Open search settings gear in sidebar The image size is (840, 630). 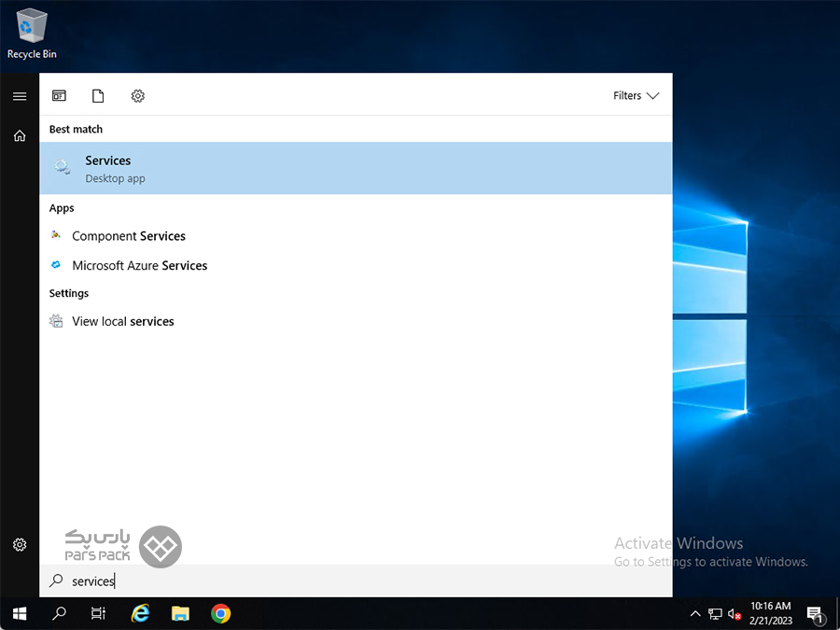point(20,545)
